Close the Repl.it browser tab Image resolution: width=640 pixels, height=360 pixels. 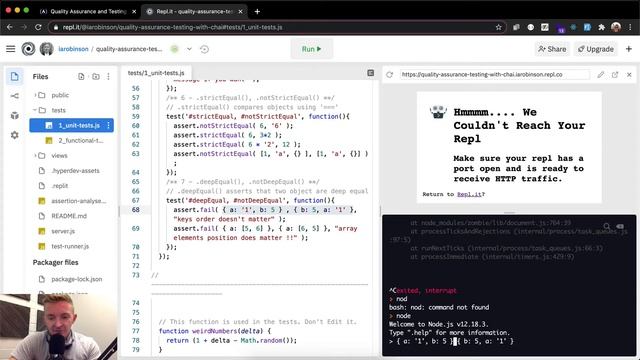click(x=240, y=11)
